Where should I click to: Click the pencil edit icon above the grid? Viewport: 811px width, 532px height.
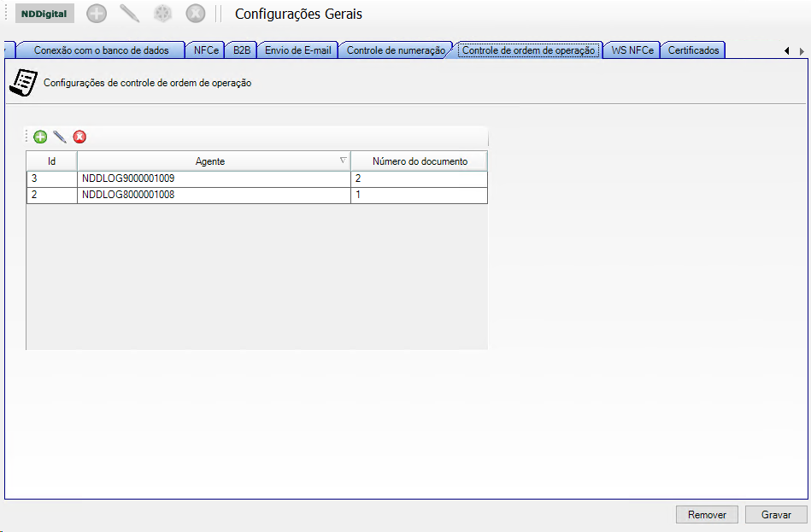pyautogui.click(x=60, y=137)
